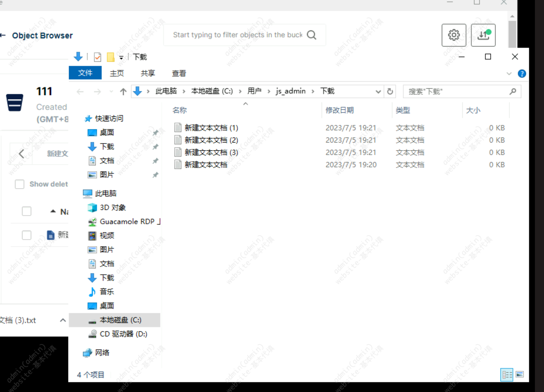Navigate to js_admin via the breadcrumb
The width and height of the screenshot is (544, 392).
(290, 91)
